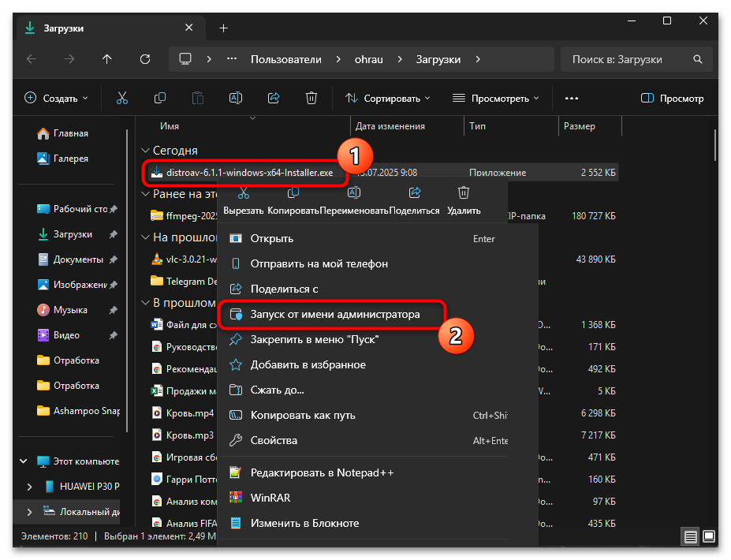
Task: Toggle the Preview pane button
Action: coord(672,98)
